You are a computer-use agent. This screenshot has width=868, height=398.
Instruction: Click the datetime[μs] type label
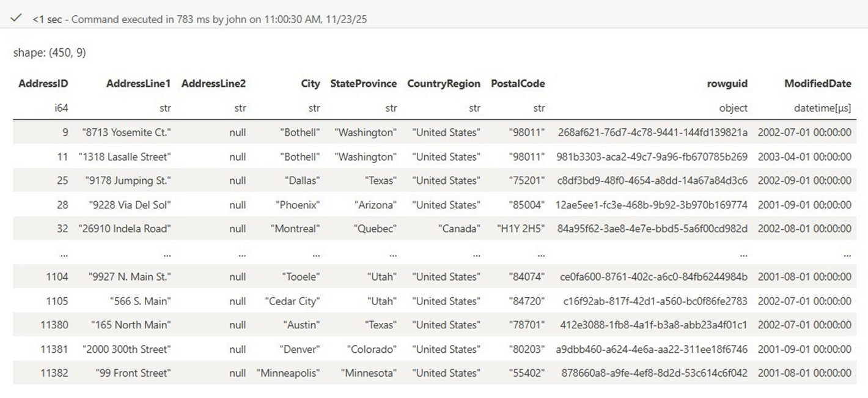coord(821,108)
